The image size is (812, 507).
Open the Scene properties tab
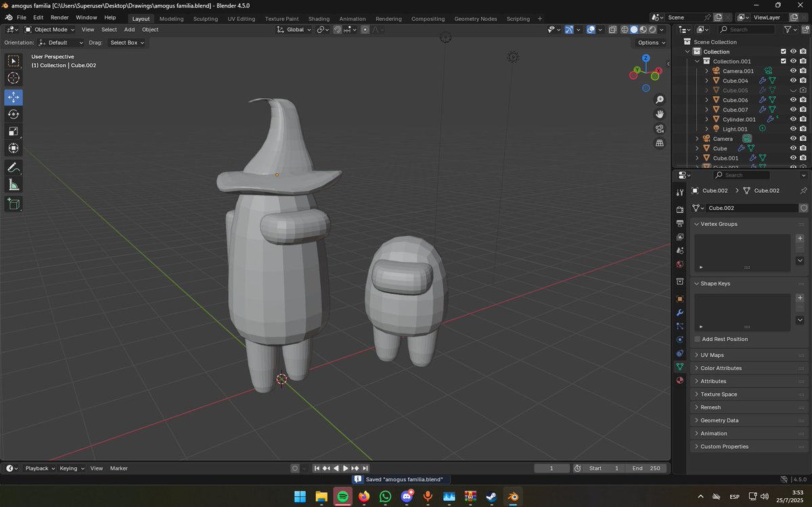click(x=680, y=250)
